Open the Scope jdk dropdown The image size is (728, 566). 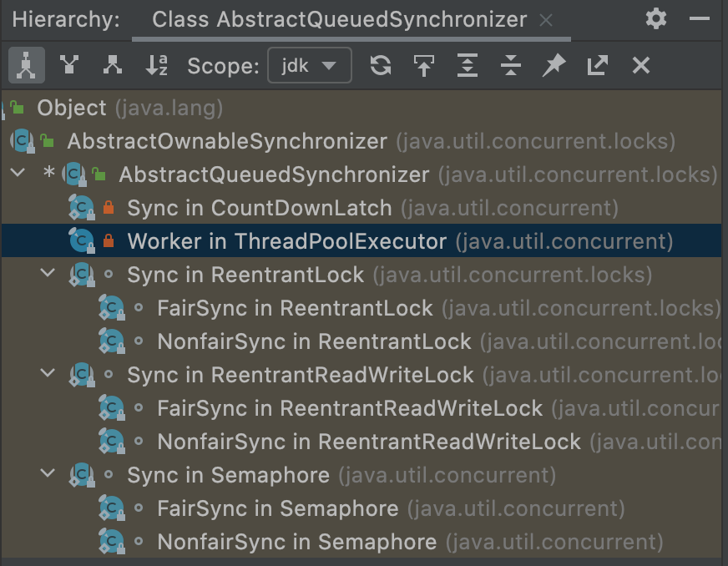(310, 65)
